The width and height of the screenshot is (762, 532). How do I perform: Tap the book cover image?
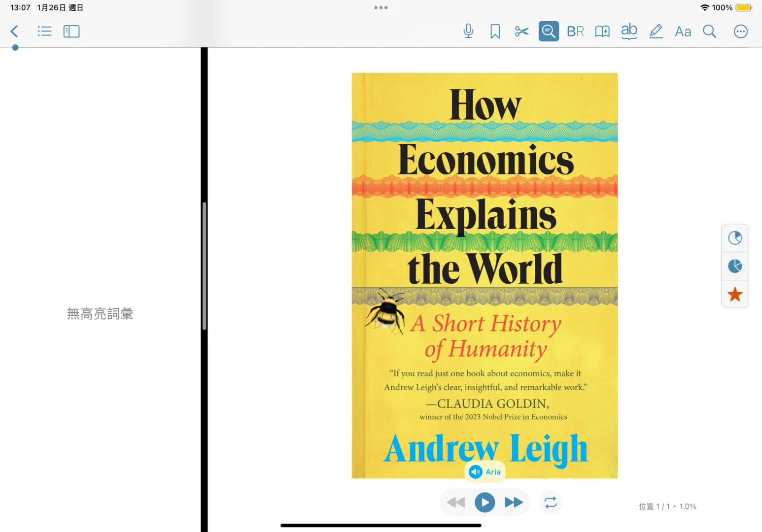point(485,275)
